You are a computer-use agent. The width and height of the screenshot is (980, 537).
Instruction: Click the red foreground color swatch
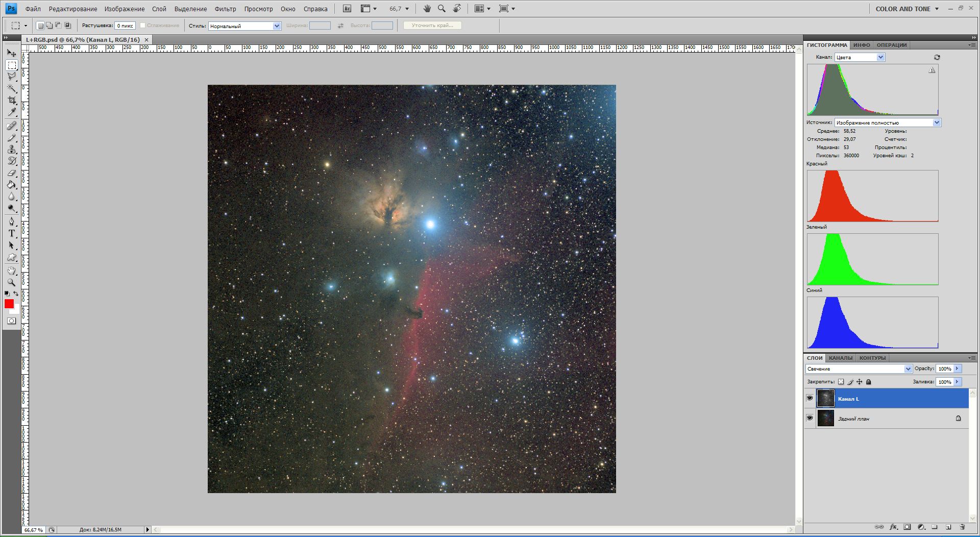(9, 304)
